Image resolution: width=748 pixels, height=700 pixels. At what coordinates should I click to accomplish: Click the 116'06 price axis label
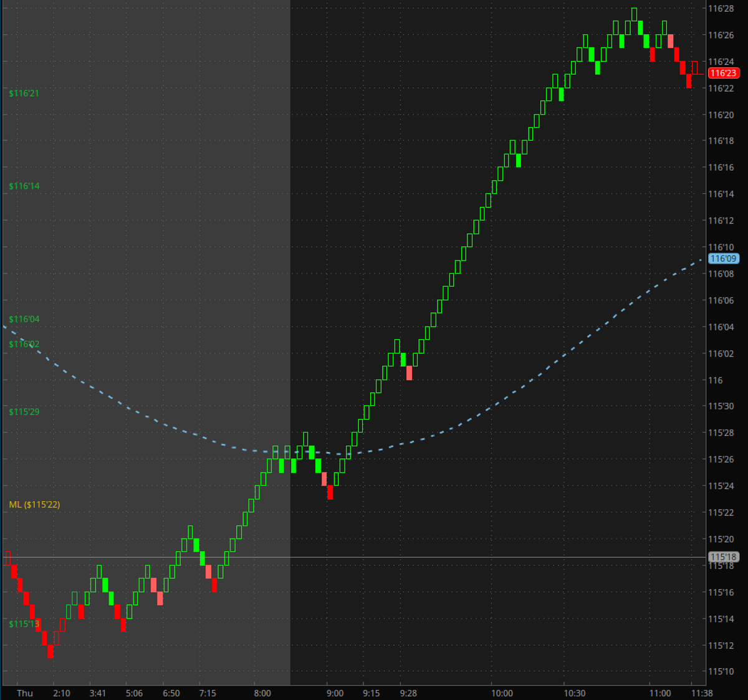[x=721, y=300]
